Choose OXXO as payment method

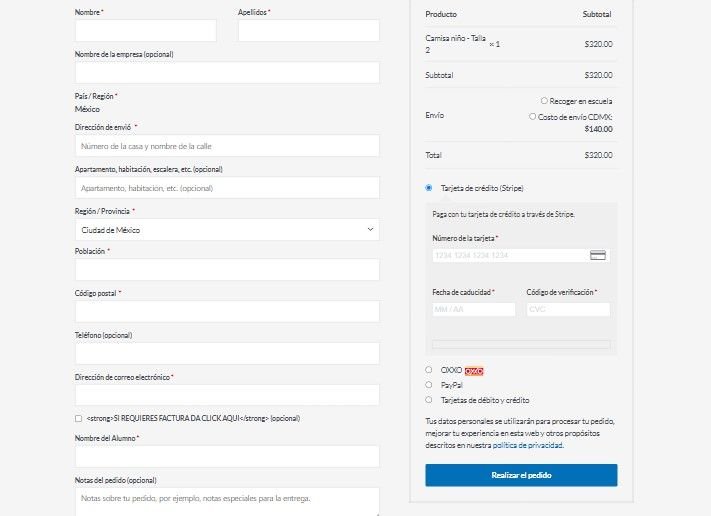point(429,370)
